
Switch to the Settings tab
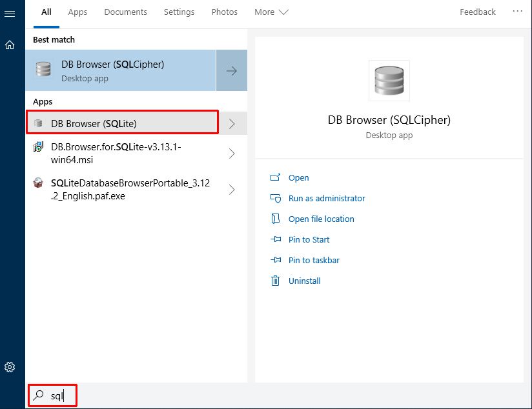click(x=179, y=12)
